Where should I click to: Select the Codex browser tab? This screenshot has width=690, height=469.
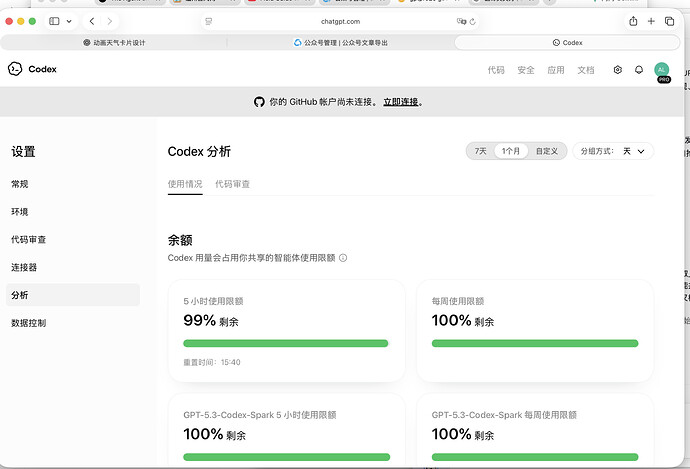pos(567,43)
